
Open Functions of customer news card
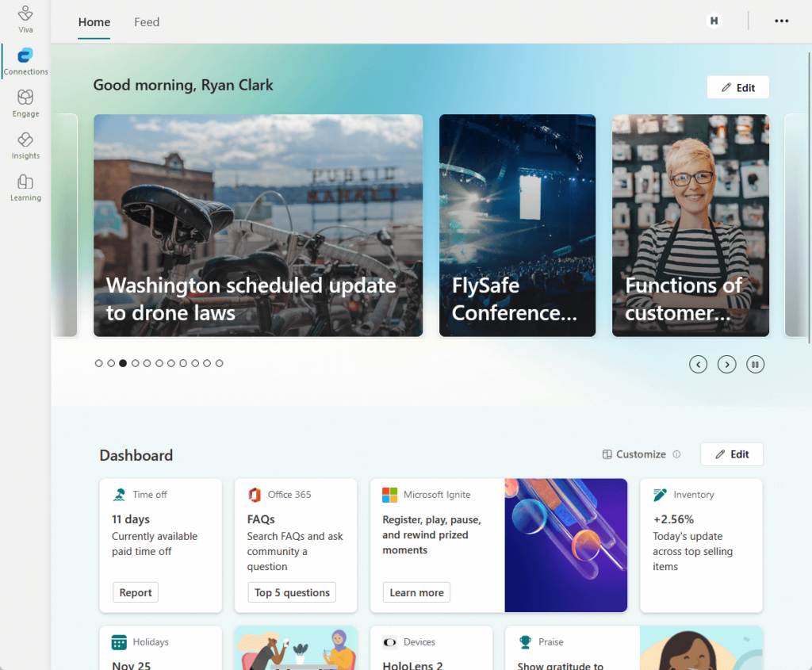click(x=691, y=225)
